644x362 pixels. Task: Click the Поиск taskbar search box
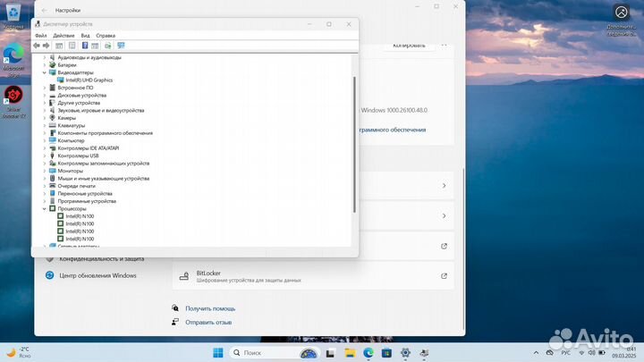click(x=275, y=352)
